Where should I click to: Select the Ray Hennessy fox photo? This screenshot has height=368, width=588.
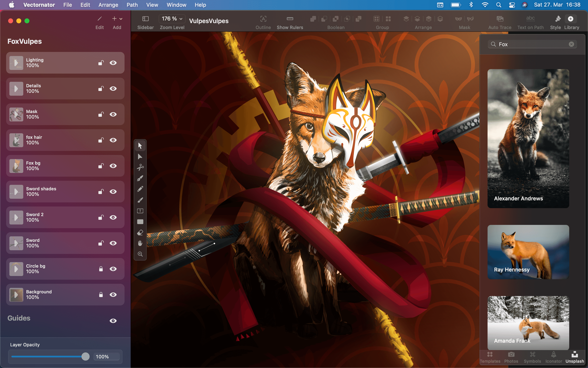coord(528,252)
